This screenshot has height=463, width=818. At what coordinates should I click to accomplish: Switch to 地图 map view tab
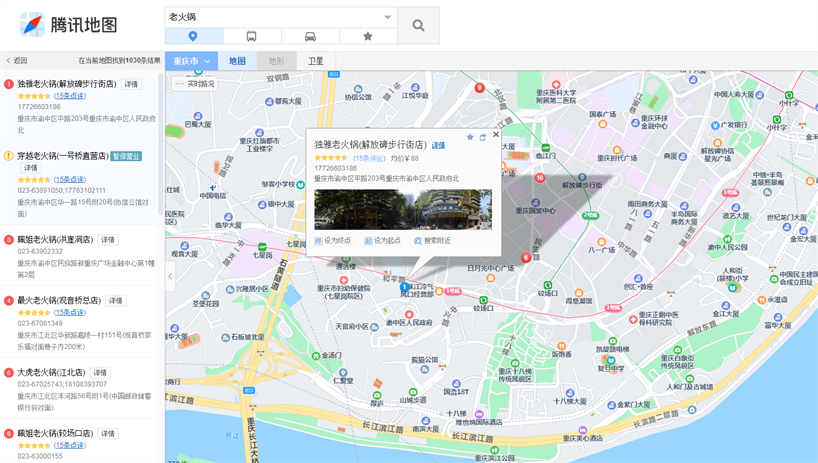(x=237, y=61)
